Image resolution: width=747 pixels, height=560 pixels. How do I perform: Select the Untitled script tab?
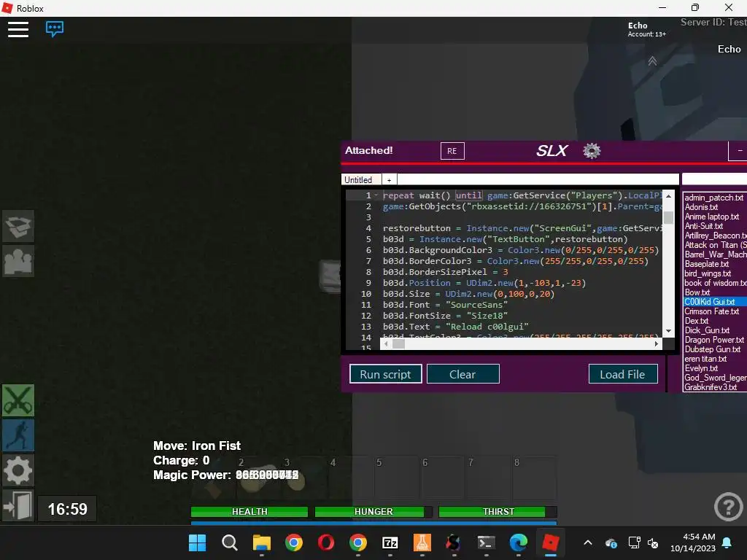point(361,179)
